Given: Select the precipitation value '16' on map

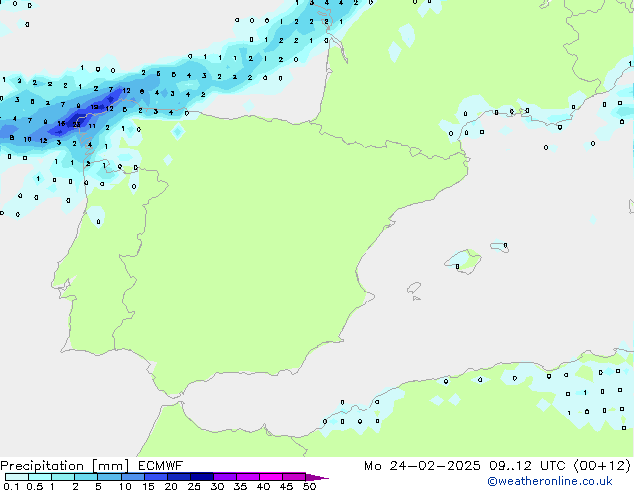Looking at the screenshot, I should [x=61, y=123].
